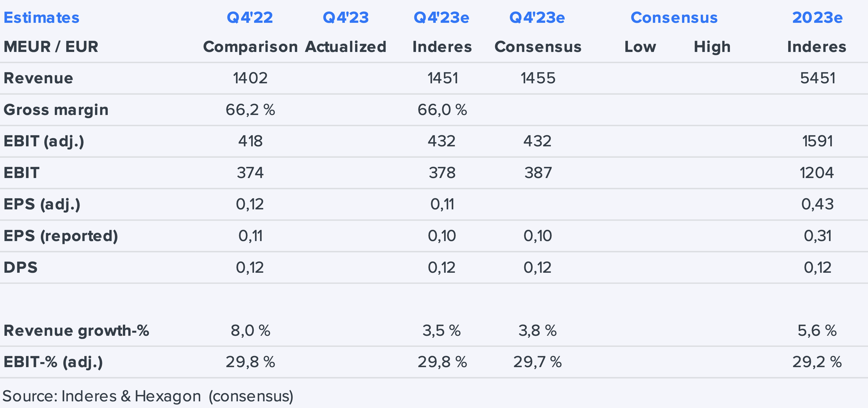Viewport: 868px width, 408px height.
Task: Select the EBIT-% (adj.) row label
Action: [x=53, y=362]
